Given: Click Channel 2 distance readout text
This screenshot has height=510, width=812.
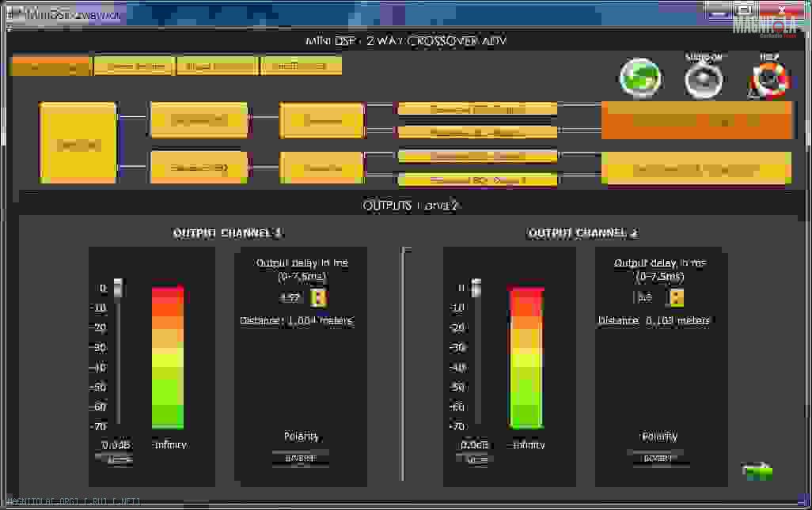Looking at the screenshot, I should click(654, 321).
